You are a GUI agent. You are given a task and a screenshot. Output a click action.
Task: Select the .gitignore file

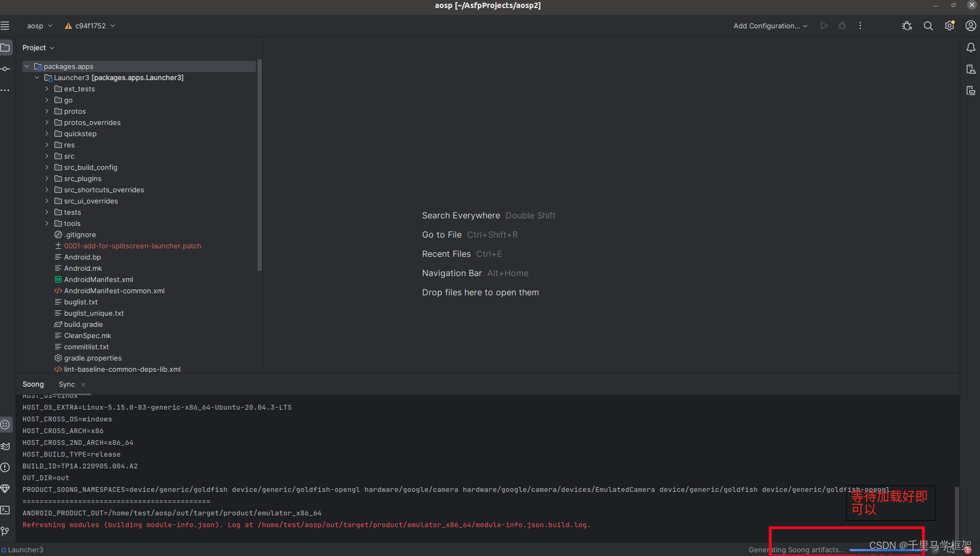coord(80,234)
